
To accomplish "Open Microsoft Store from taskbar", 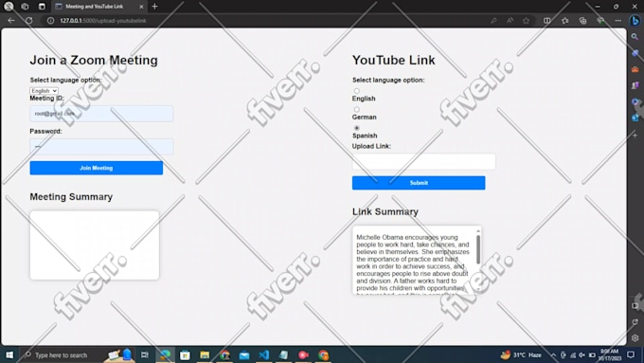I will [185, 354].
